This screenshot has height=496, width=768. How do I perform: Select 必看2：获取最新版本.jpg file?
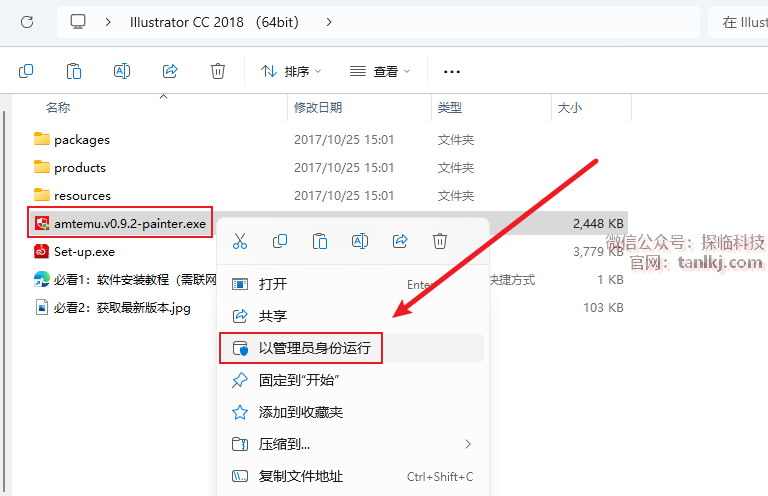112,307
